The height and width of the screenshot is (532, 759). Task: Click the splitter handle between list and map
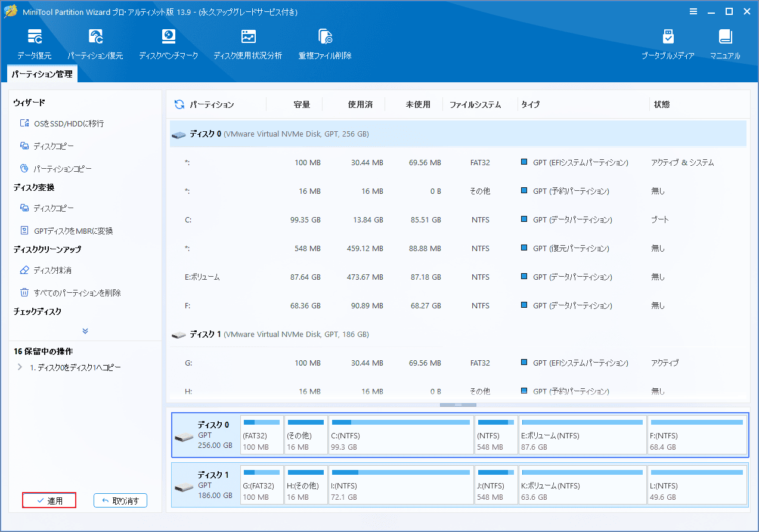click(458, 405)
